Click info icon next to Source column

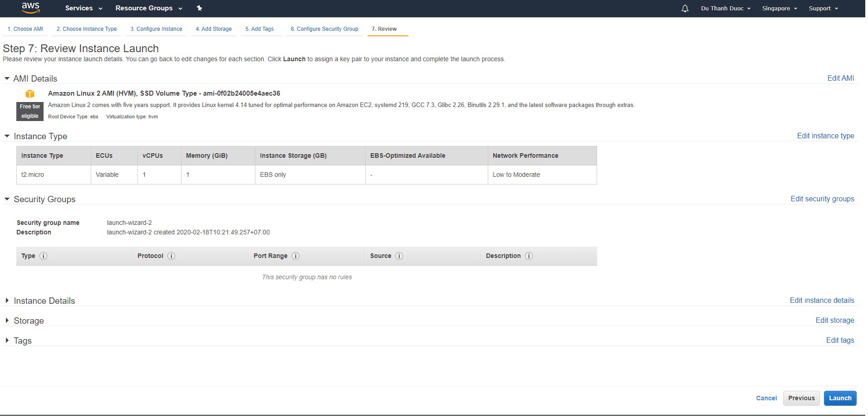pyautogui.click(x=399, y=256)
